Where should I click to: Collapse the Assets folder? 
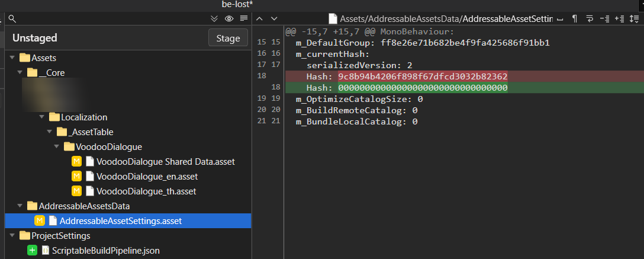[12, 58]
